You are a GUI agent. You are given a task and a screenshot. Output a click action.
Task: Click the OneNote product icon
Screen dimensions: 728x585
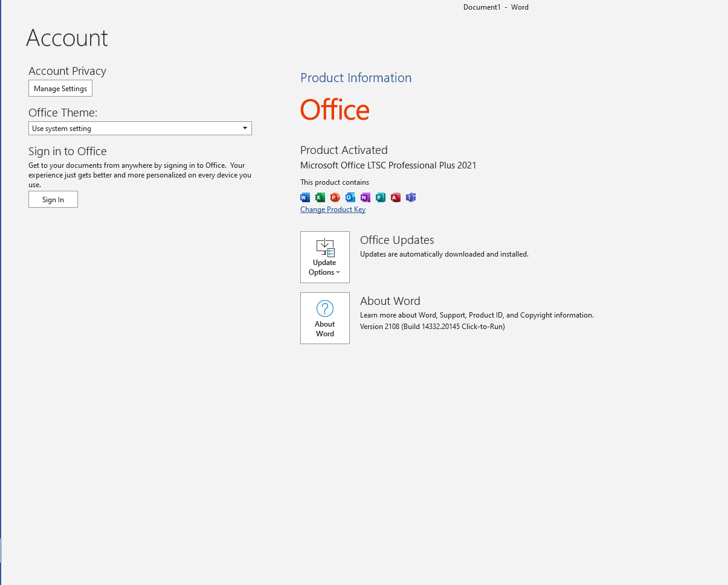point(366,197)
